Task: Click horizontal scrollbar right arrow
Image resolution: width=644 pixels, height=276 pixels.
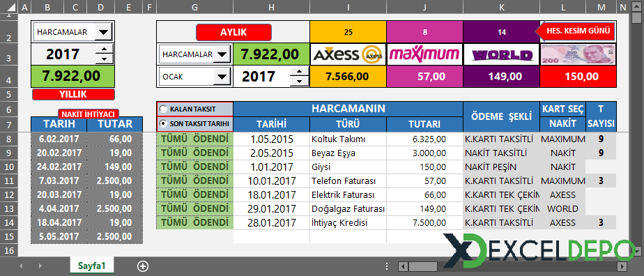Action: pos(623,266)
